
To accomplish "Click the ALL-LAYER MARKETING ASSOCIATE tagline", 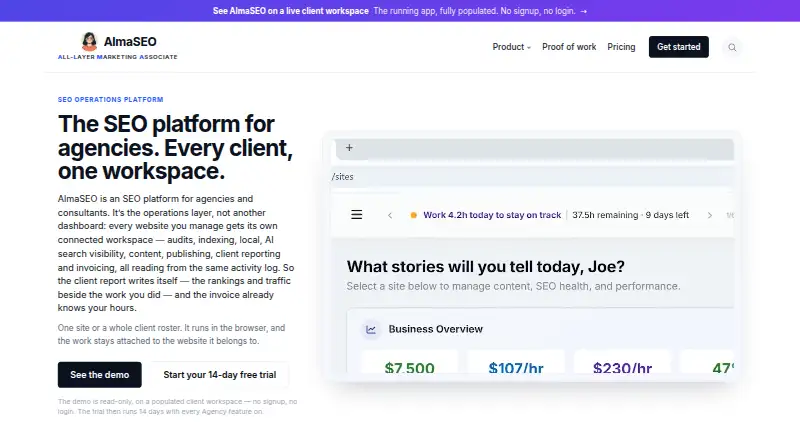I will click(x=117, y=57).
